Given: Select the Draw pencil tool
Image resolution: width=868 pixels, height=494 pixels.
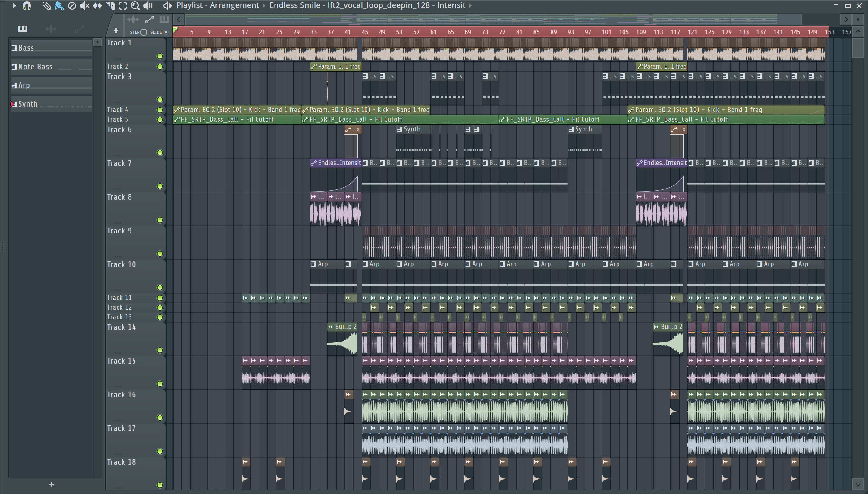Looking at the screenshot, I should [46, 5].
